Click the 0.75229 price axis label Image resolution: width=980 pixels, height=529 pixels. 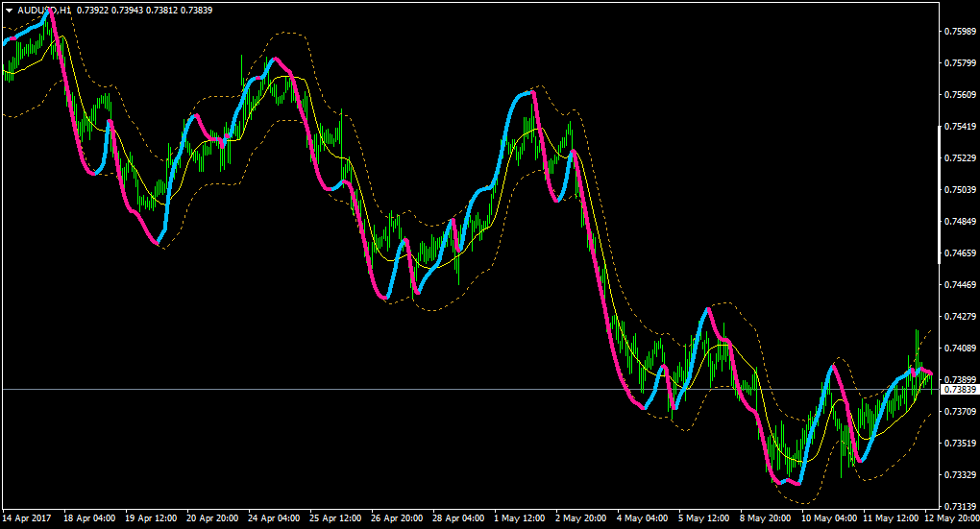[x=960, y=158]
